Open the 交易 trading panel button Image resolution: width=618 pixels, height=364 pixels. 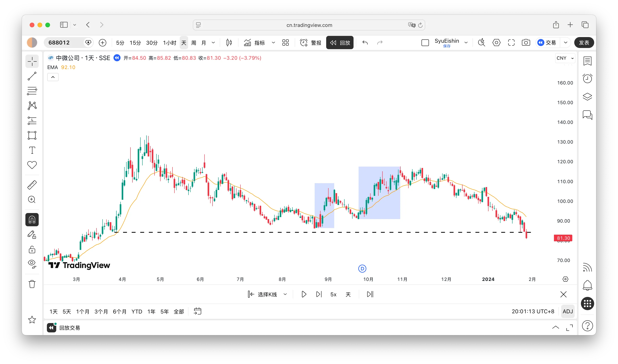[547, 43]
